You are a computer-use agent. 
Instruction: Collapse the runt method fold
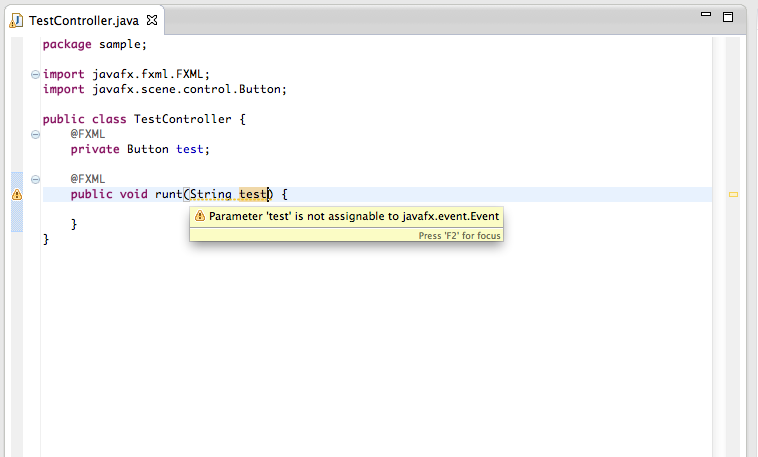click(36, 179)
